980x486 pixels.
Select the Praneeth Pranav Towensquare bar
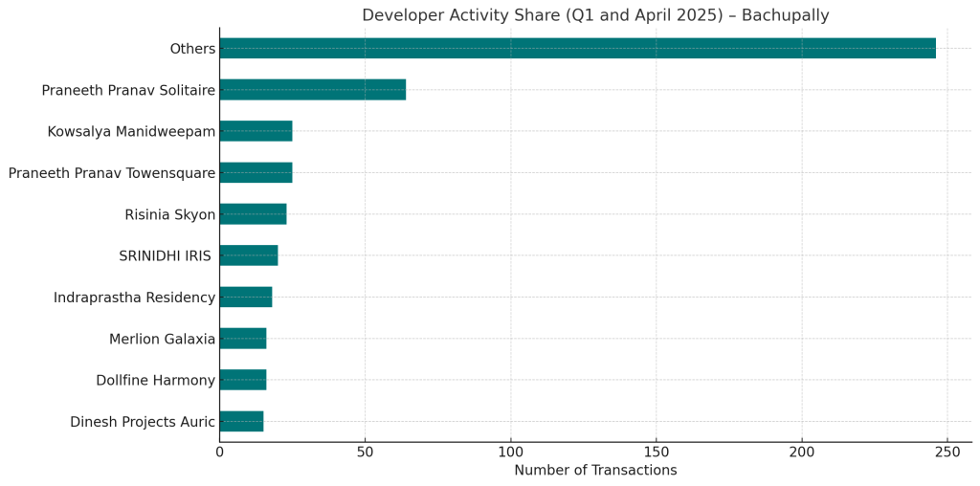point(256,172)
